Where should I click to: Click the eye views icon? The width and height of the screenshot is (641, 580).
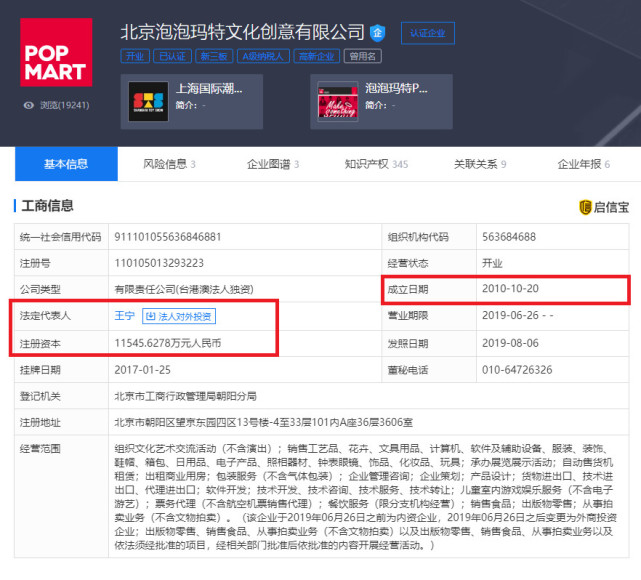29,105
